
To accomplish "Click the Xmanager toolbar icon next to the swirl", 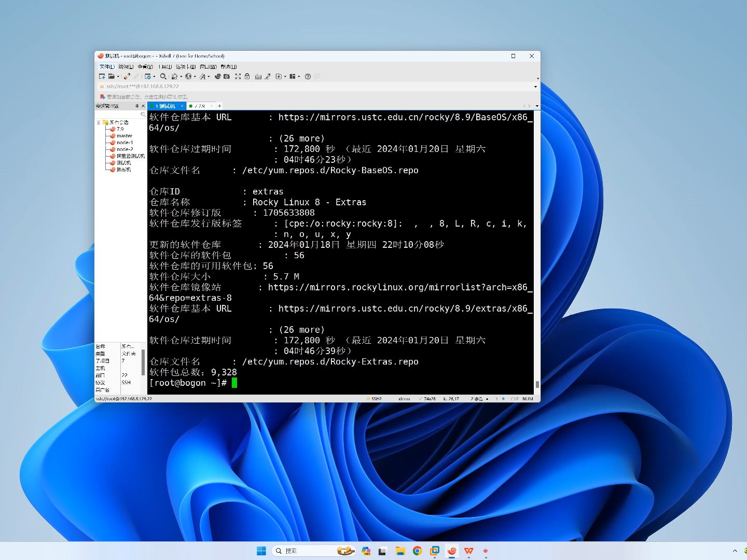I will tap(226, 76).
